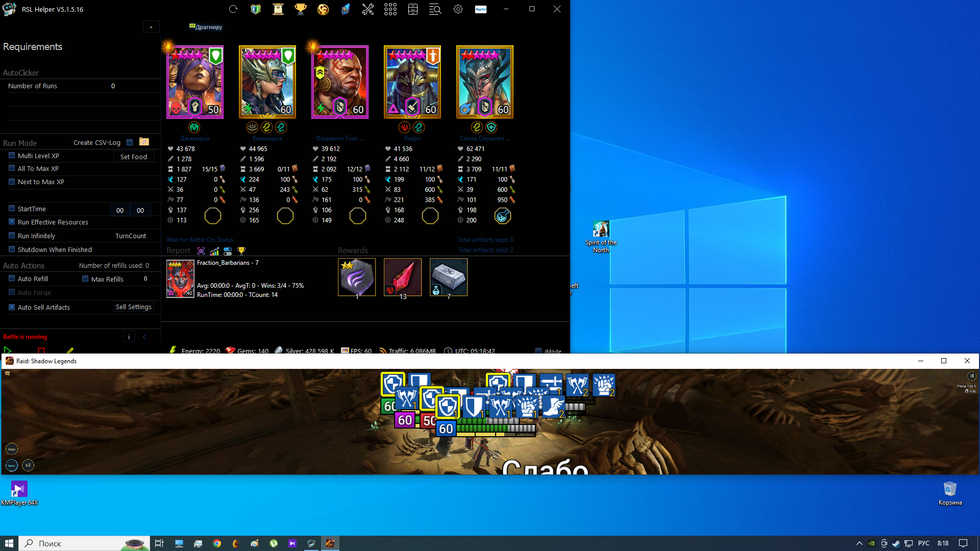The width and height of the screenshot is (980, 551).
Task: Open the statistics chart icon next to Report
Action: tap(214, 251)
